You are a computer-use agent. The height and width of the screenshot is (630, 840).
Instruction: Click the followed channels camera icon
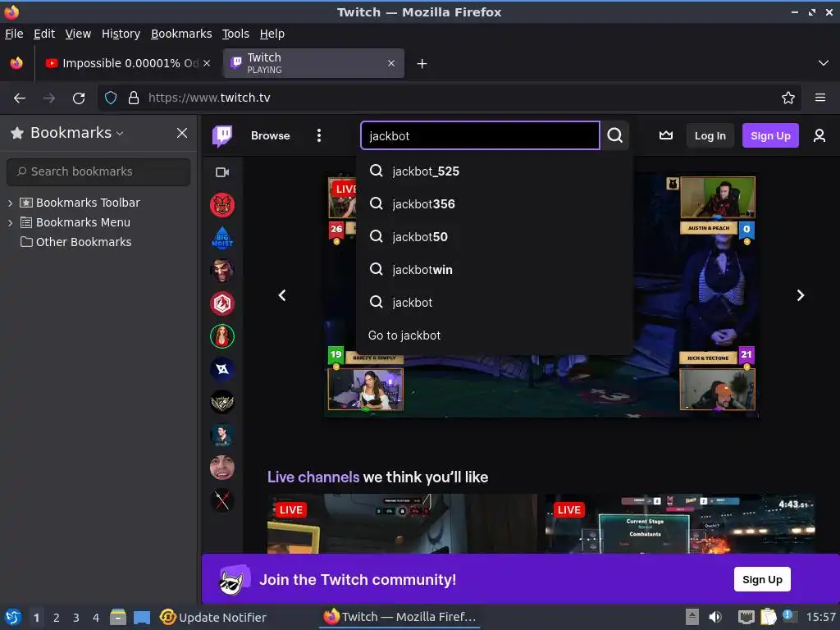point(221,172)
